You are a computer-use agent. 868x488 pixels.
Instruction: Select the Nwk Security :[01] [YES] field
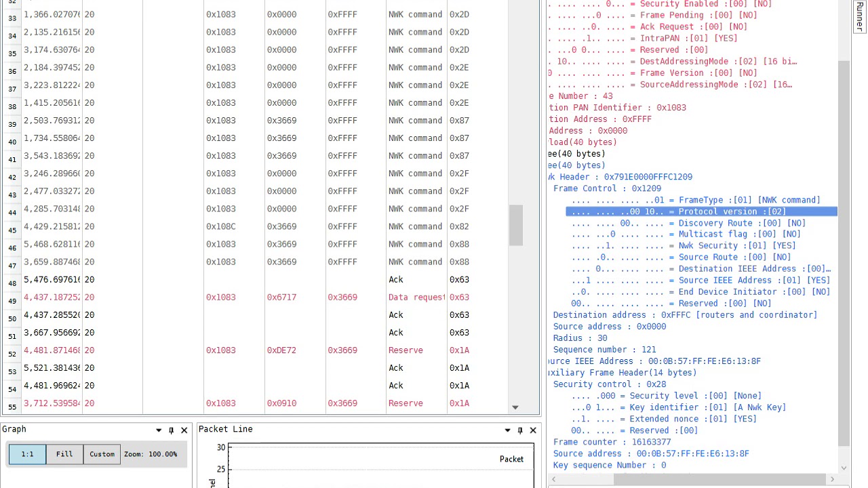click(683, 246)
